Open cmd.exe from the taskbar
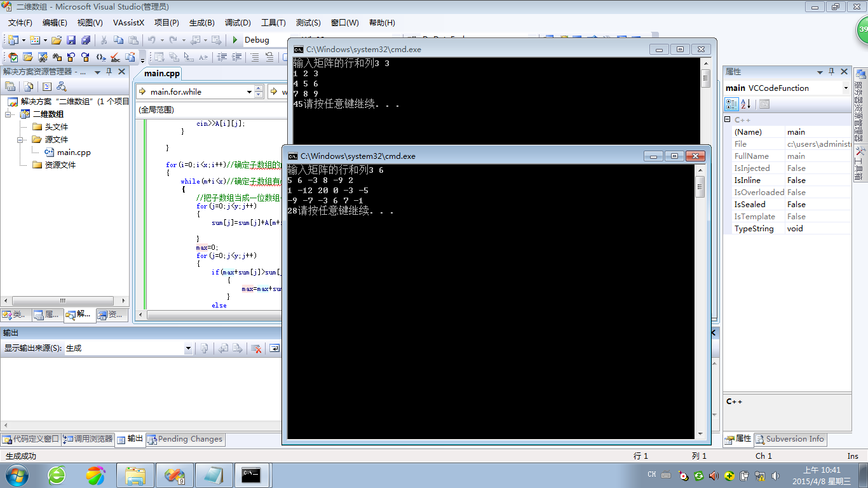The image size is (868, 488). pyautogui.click(x=251, y=475)
